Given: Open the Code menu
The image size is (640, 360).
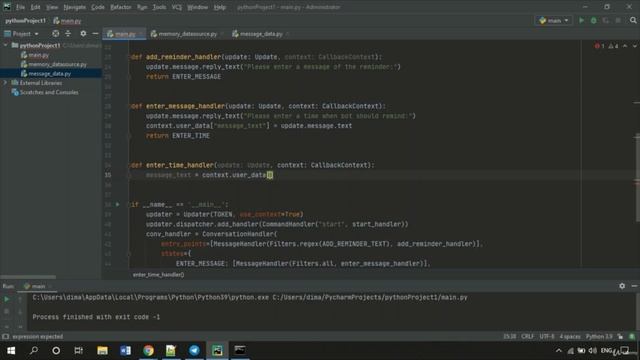Looking at the screenshot, I should coord(98,7).
